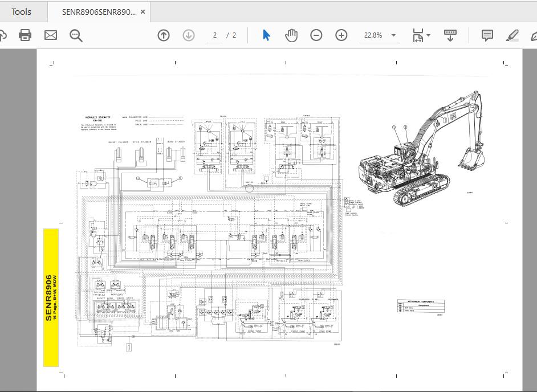Enable Read Mode display icon
The width and height of the screenshot is (537, 392).
click(450, 35)
